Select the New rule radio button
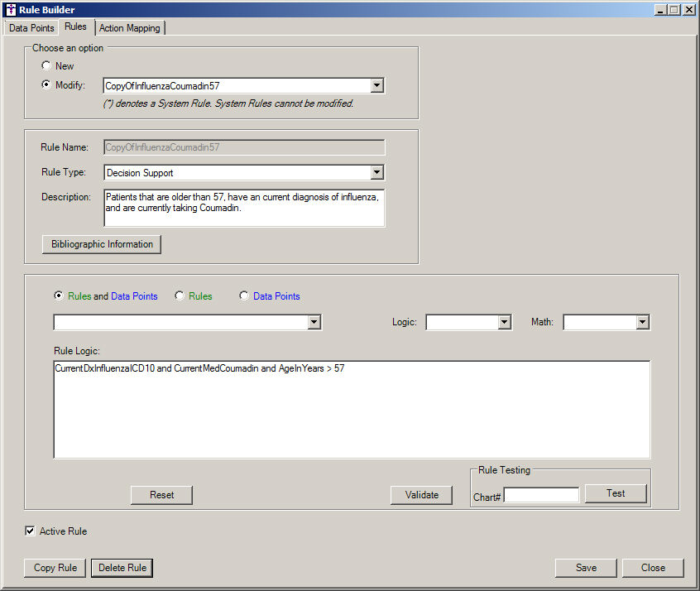 pyautogui.click(x=46, y=66)
